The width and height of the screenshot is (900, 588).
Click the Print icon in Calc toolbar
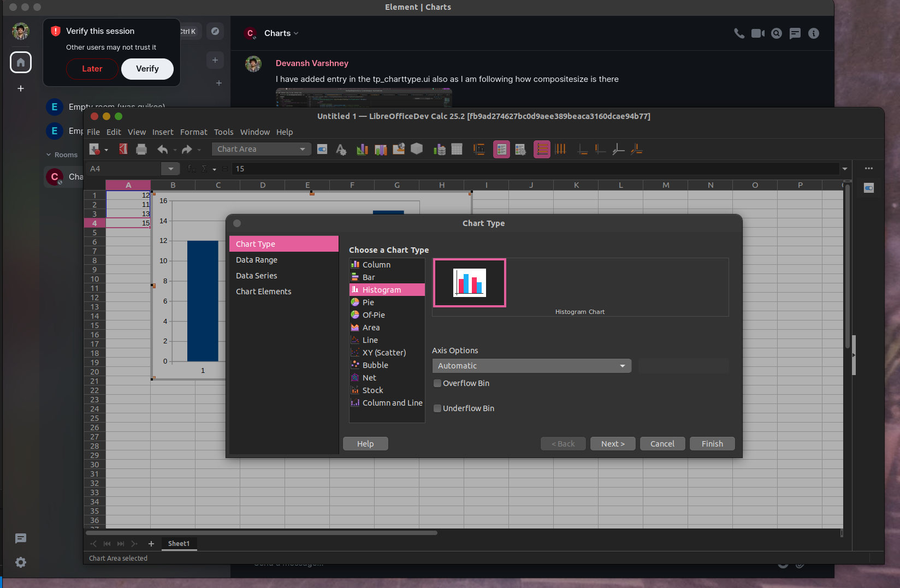tap(141, 149)
